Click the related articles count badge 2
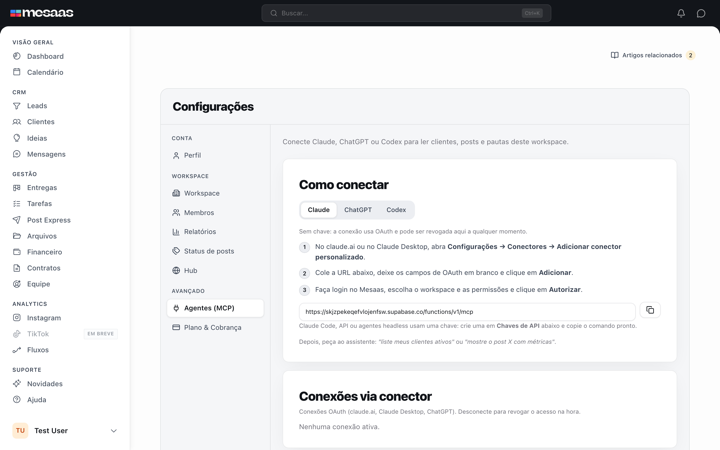Image resolution: width=720 pixels, height=450 pixels. [x=690, y=55]
